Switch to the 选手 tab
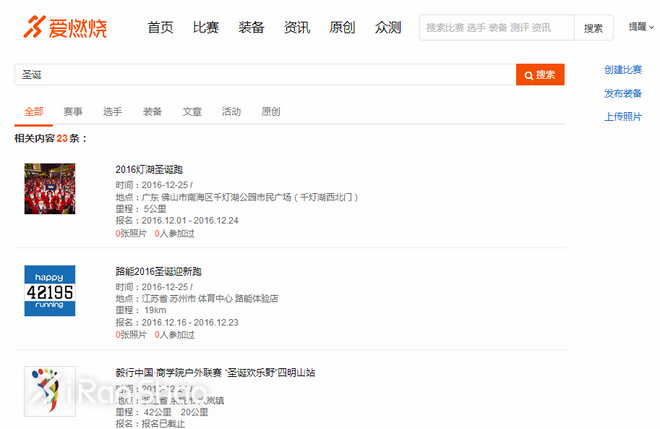The height and width of the screenshot is (429, 660). 112,112
